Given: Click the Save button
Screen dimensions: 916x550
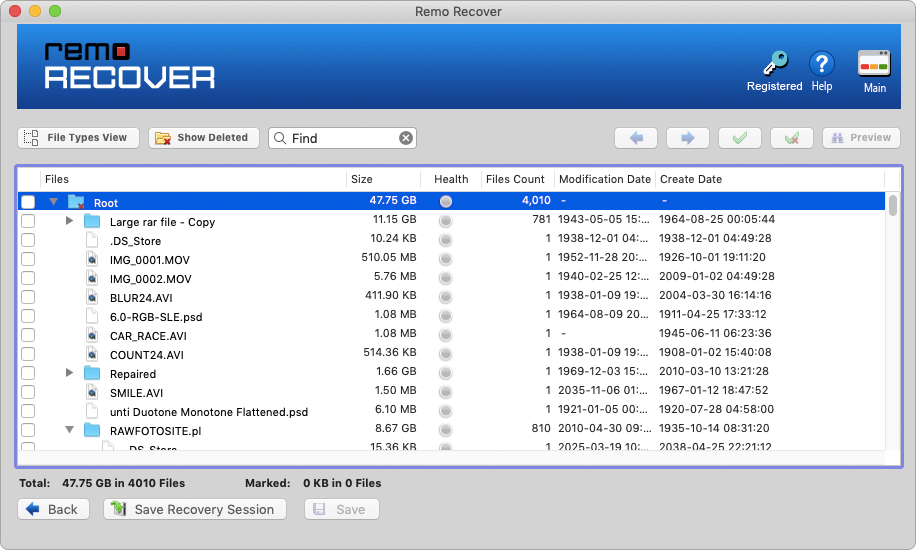Looking at the screenshot, I should pos(342,509).
